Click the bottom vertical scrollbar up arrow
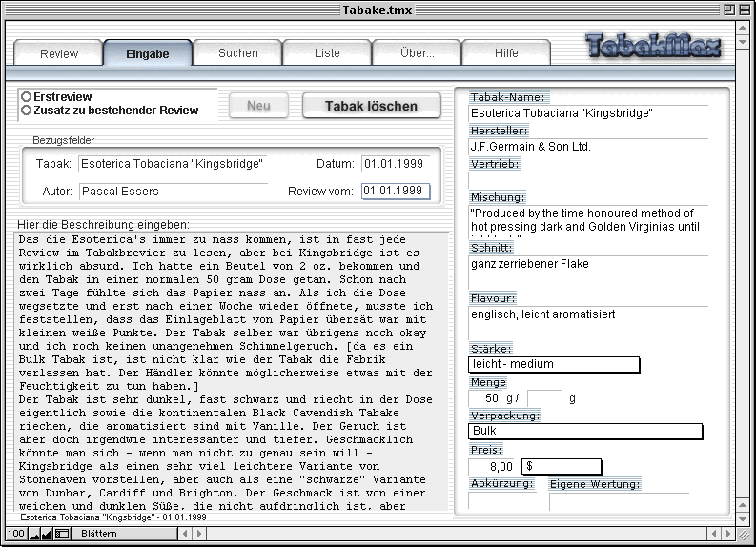756x547 pixels. coord(743,504)
